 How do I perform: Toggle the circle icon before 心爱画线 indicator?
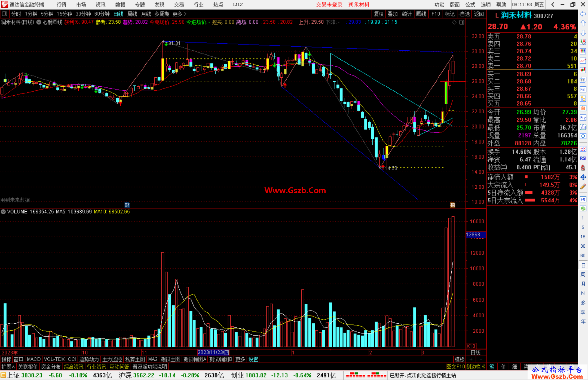(39, 22)
